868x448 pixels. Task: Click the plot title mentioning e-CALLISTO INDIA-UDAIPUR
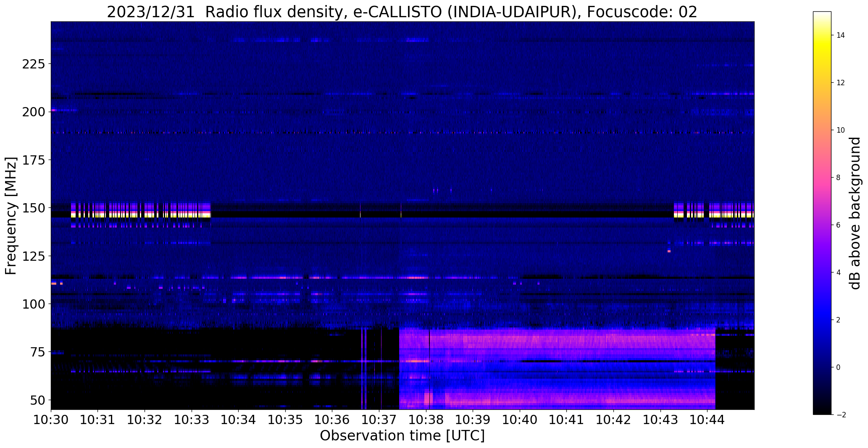point(402,11)
